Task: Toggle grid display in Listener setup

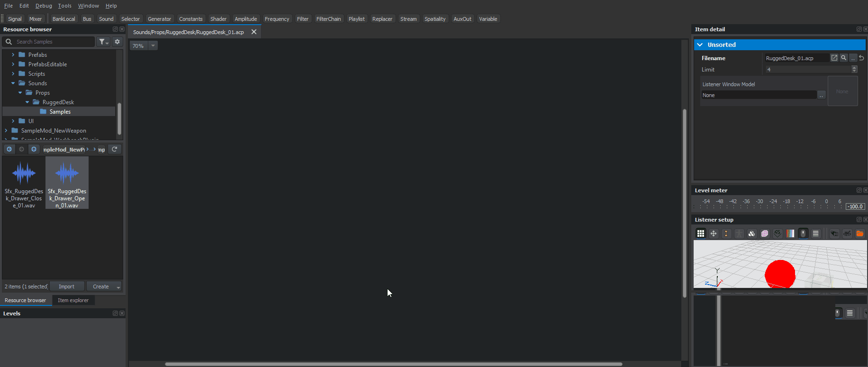Action: (701, 233)
